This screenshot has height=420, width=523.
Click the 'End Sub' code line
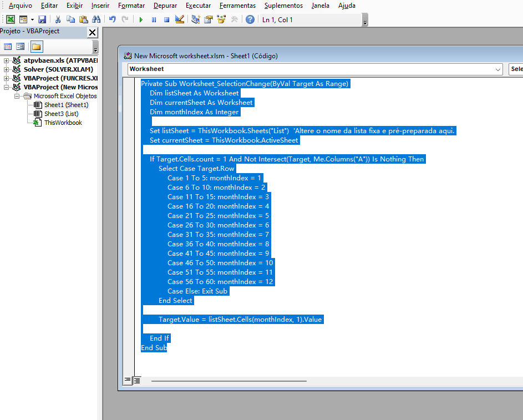point(154,348)
